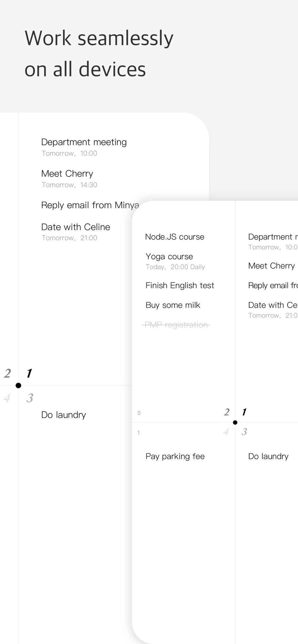This screenshot has width=298, height=644.
Task: Open Node.JS course task
Action: coord(174,237)
